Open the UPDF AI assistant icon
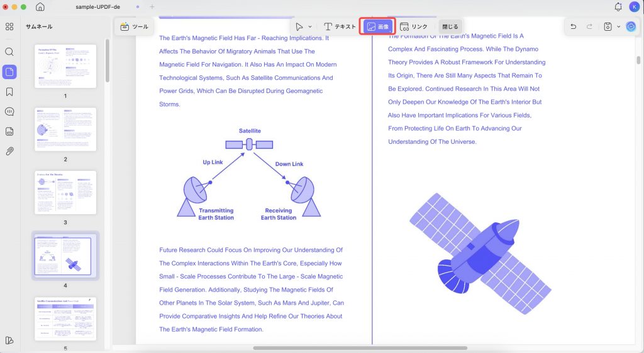Viewport: 644px width, 353px height. pyautogui.click(x=631, y=26)
